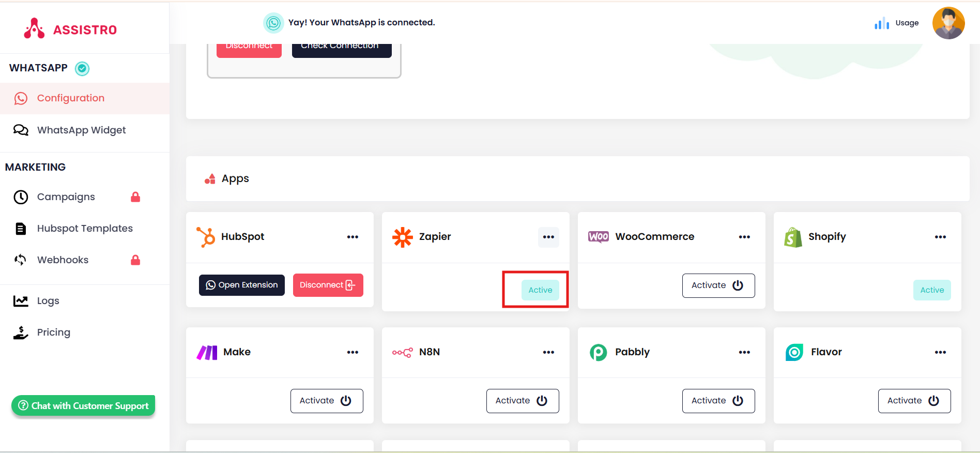Image resolution: width=980 pixels, height=453 pixels.
Task: Click Chat with Customer Support
Action: point(83,406)
